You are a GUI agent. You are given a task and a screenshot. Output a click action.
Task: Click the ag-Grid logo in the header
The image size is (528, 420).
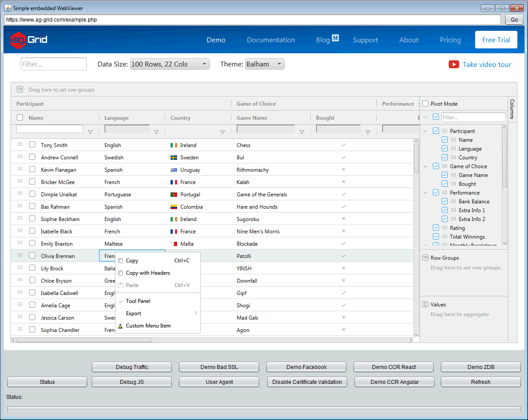29,40
